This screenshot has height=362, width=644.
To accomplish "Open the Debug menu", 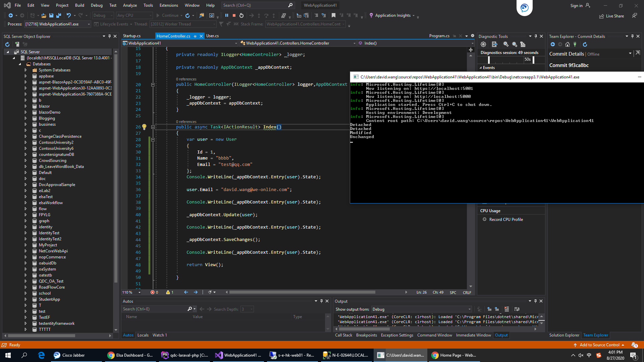I will 97,5.
